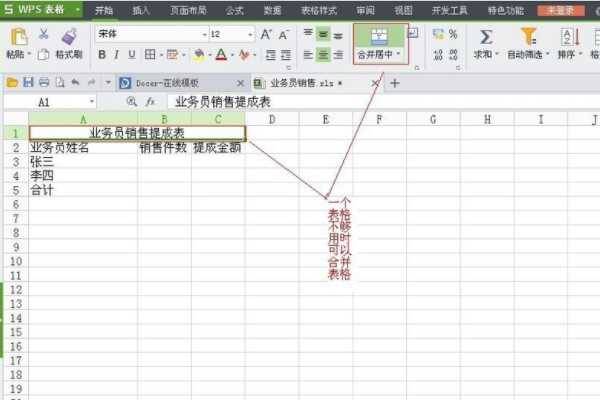Click the AutoSum (求和) sigma icon

tap(486, 36)
